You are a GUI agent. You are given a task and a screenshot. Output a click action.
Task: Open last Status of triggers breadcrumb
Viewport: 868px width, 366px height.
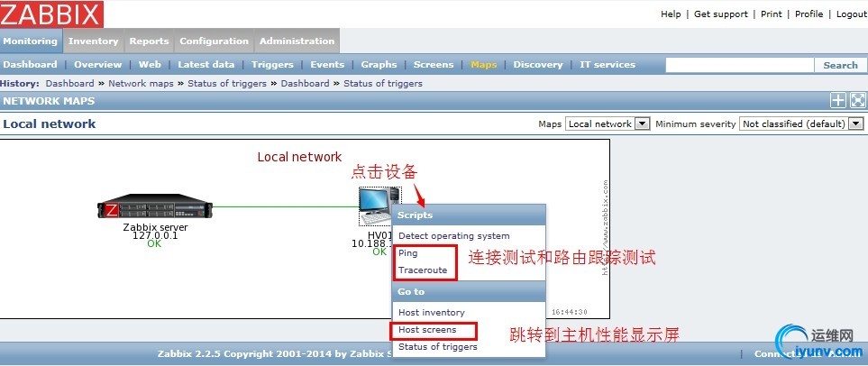[382, 84]
